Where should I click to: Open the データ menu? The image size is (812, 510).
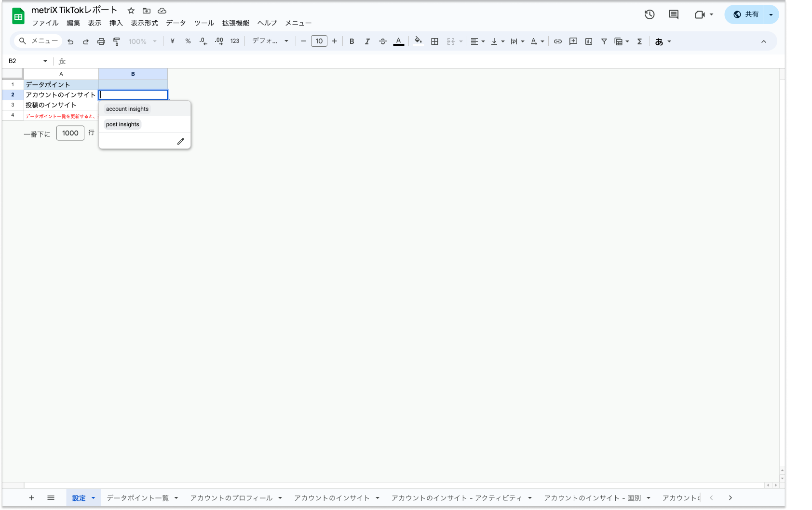pos(176,23)
